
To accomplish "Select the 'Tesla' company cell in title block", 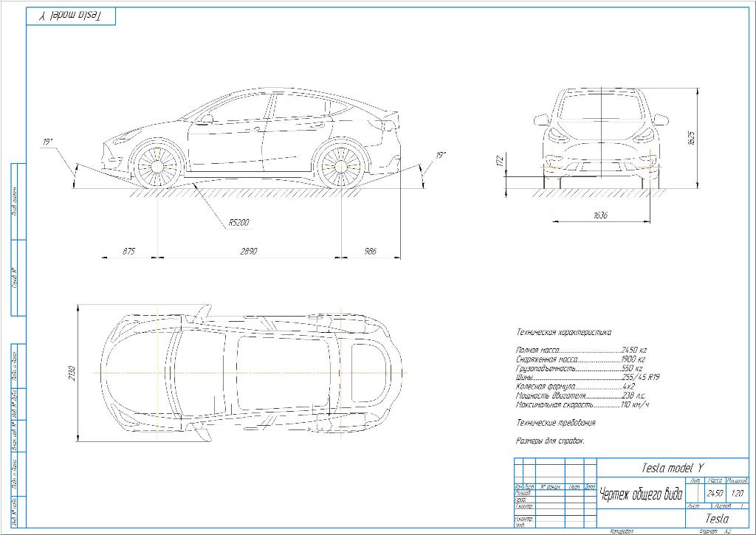I will (x=717, y=519).
